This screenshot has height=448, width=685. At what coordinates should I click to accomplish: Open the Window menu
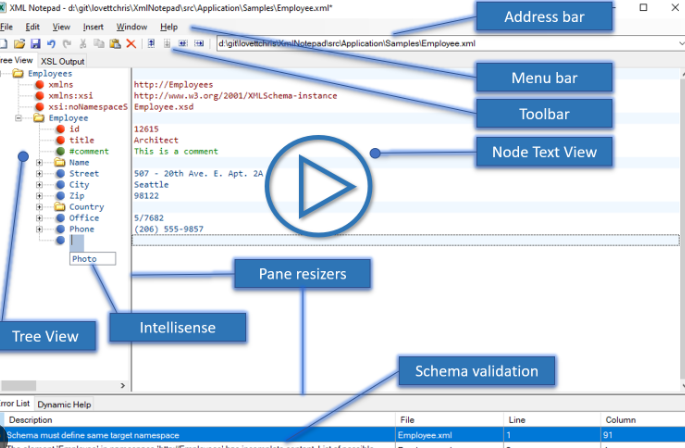click(131, 26)
